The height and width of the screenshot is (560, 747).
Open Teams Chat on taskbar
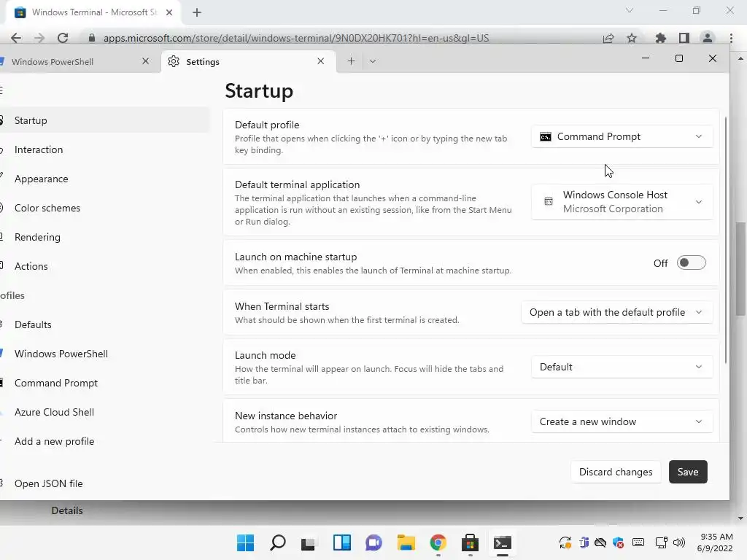pyautogui.click(x=374, y=542)
